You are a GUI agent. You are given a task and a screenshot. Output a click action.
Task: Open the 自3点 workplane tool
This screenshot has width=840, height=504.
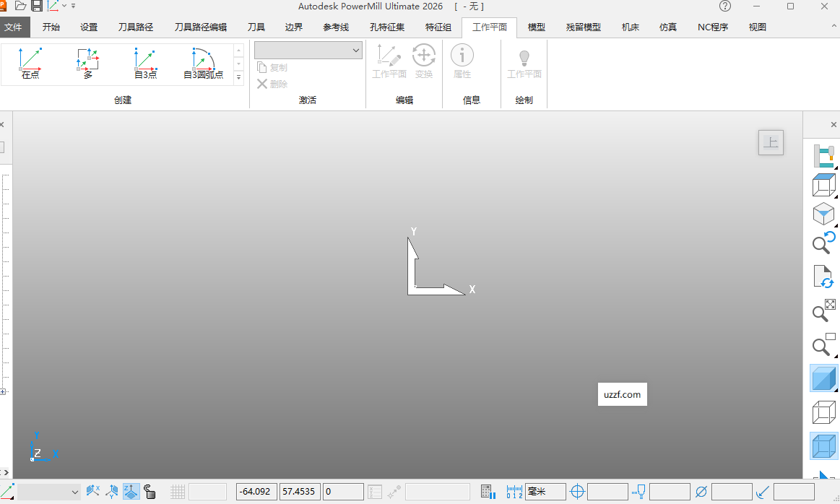(144, 64)
